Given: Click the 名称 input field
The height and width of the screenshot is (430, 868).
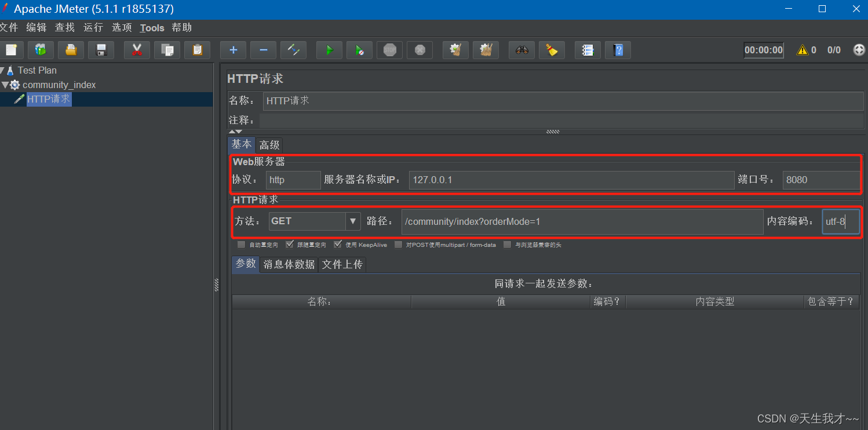Looking at the screenshot, I should click(563, 101).
